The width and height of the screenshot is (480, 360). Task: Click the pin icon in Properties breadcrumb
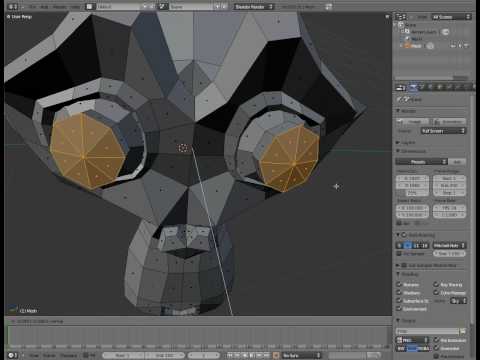(x=399, y=99)
